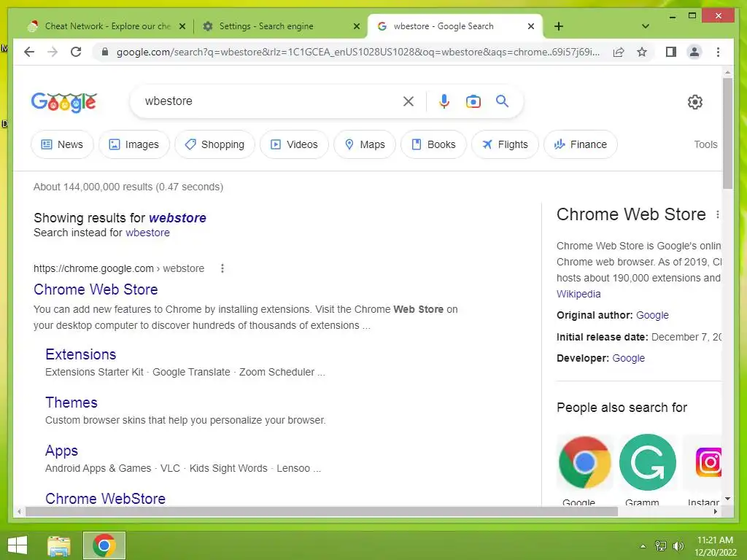Image resolution: width=747 pixels, height=560 pixels.
Task: Open File Explorer from the taskbar
Action: [x=59, y=545]
